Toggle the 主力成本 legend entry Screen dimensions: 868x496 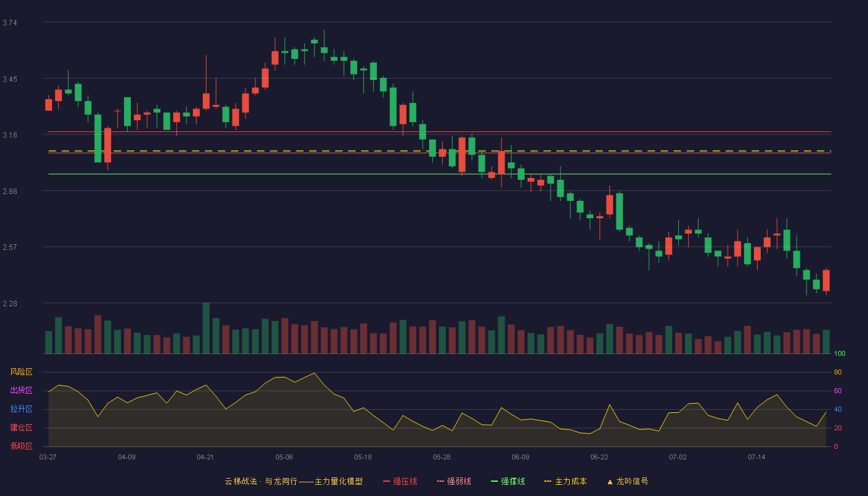pos(565,481)
